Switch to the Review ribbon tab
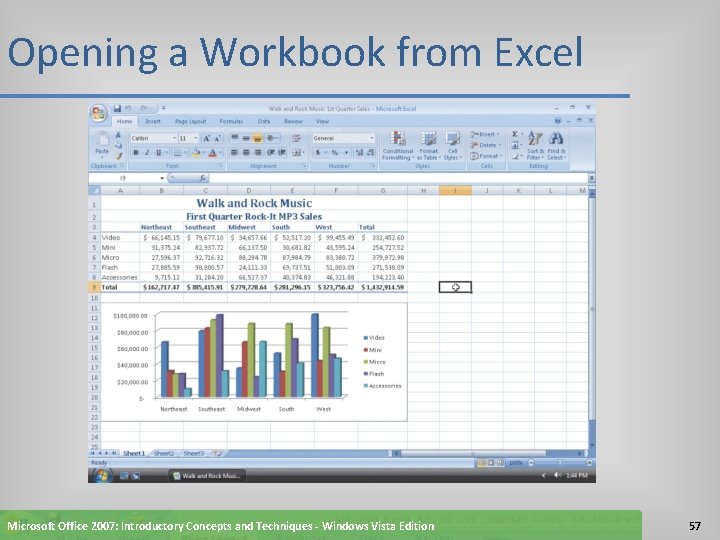 pyautogui.click(x=293, y=121)
